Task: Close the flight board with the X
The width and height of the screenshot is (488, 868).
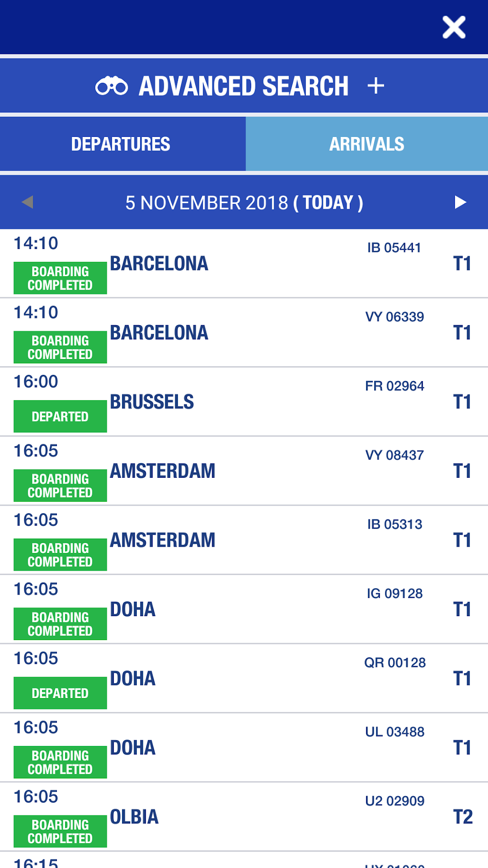Action: coord(454,27)
